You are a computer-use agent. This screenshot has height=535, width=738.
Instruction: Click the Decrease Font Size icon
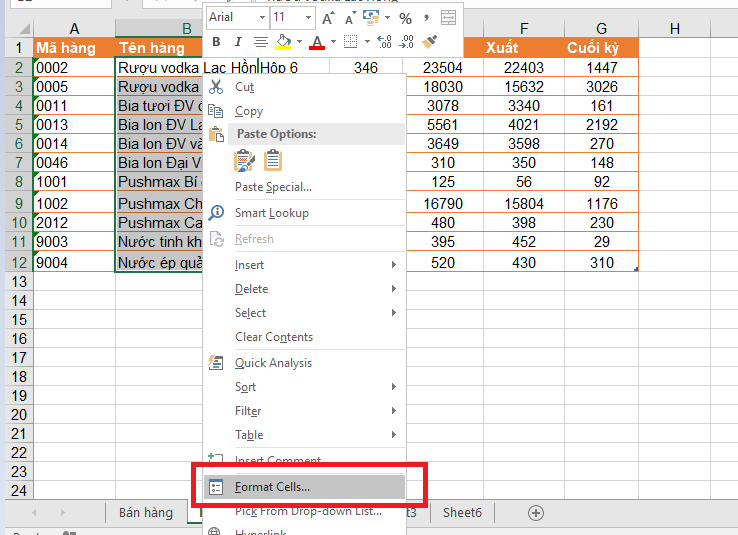[x=348, y=18]
